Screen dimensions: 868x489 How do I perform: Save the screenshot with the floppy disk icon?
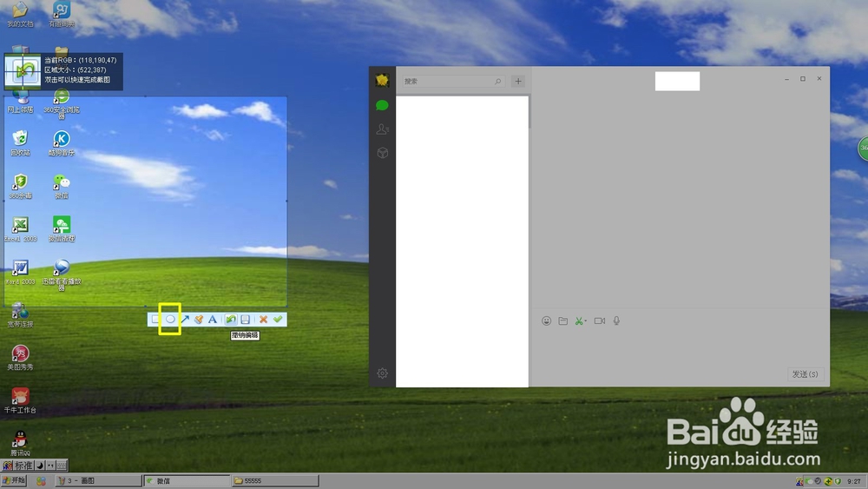tap(246, 320)
